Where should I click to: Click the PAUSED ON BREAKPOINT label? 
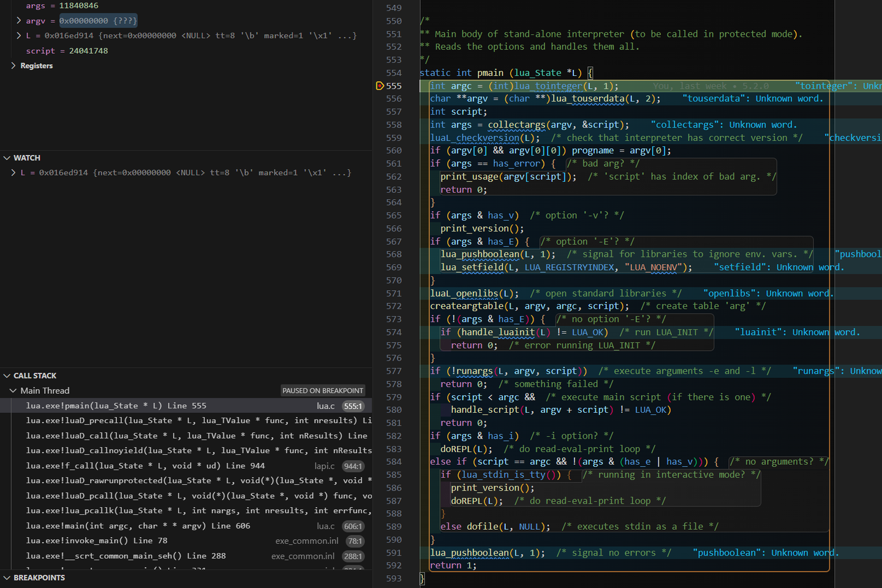[323, 391]
